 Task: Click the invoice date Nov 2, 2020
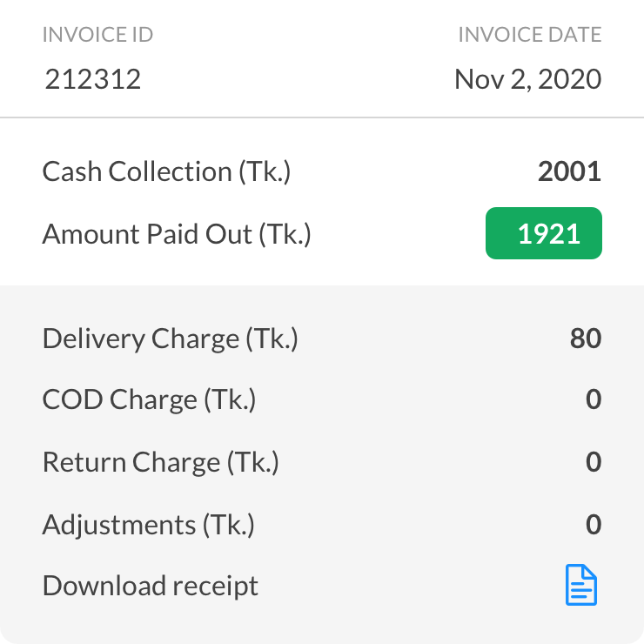click(527, 79)
